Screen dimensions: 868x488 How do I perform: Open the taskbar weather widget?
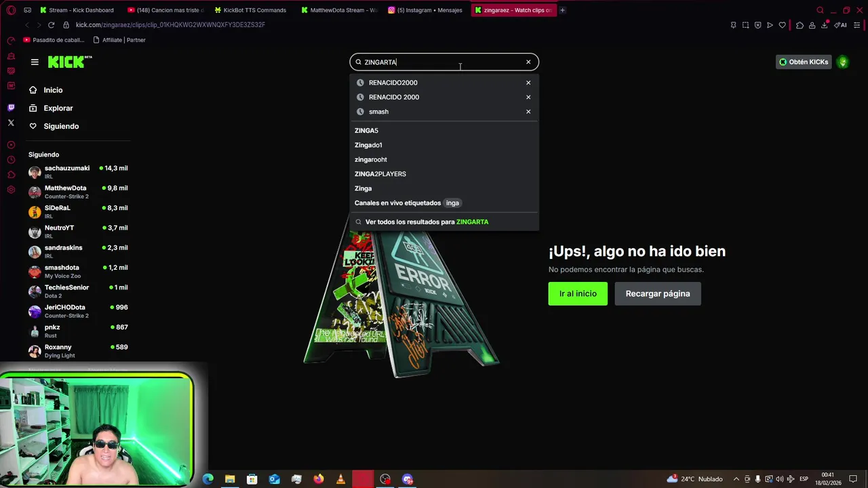click(x=694, y=479)
